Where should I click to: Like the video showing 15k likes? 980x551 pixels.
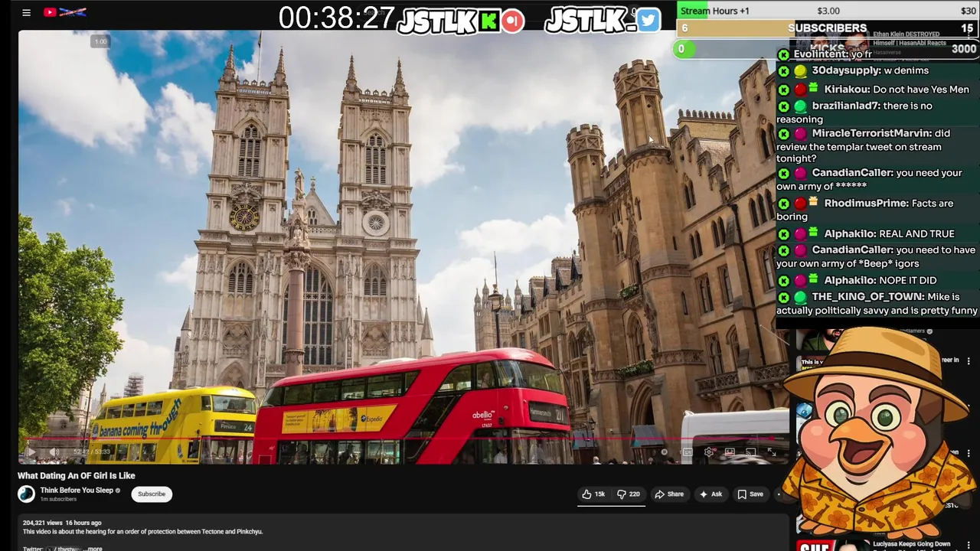click(x=593, y=494)
